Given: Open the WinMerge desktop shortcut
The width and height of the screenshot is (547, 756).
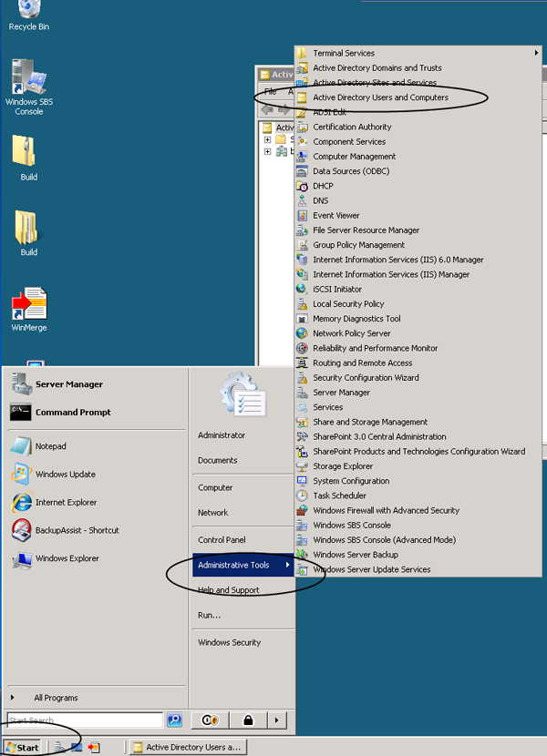Looking at the screenshot, I should (29, 310).
